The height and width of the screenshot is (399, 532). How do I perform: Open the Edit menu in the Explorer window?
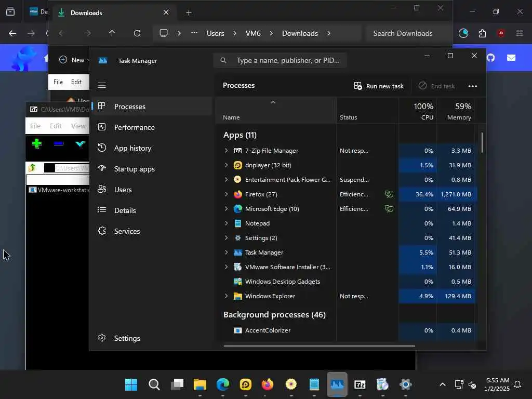click(76, 82)
